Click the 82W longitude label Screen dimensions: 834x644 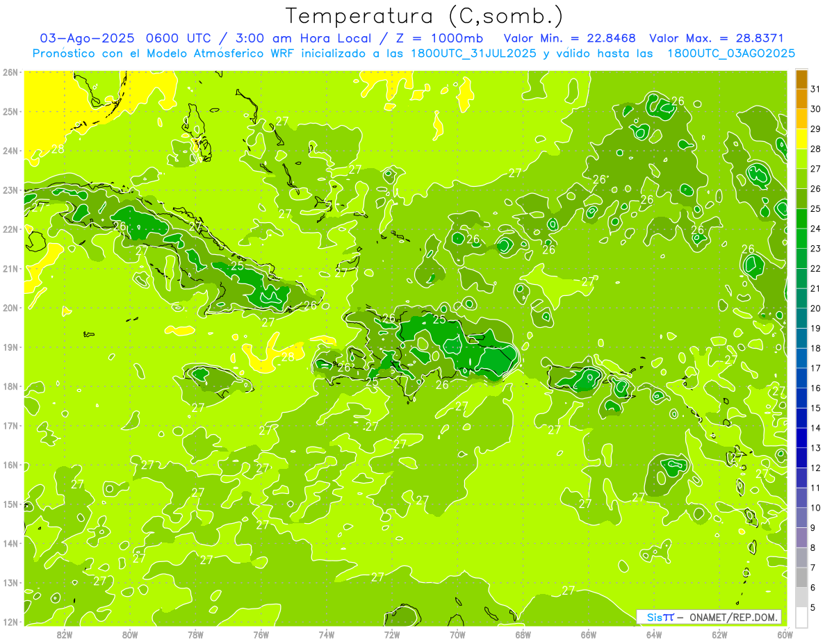65,634
